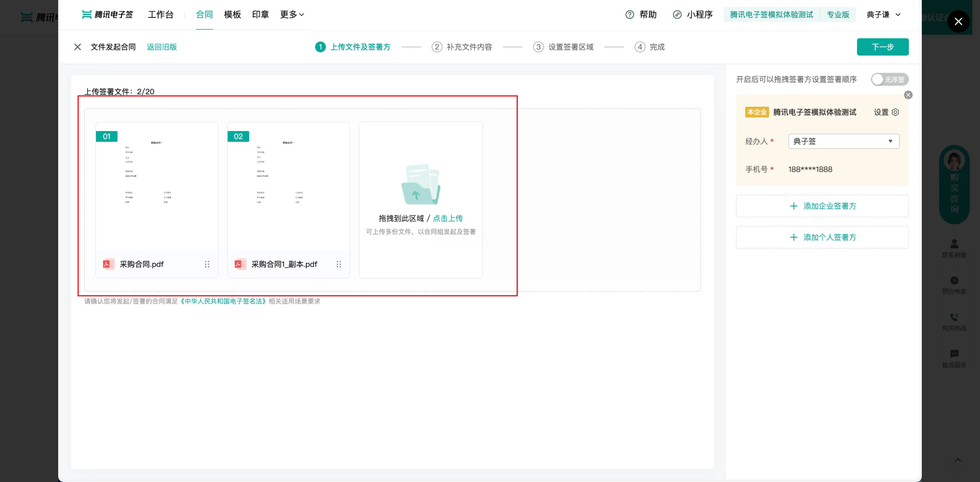Viewport: 980px width, 482px height.
Task: Remove the enterprise signer card
Action: point(908,95)
